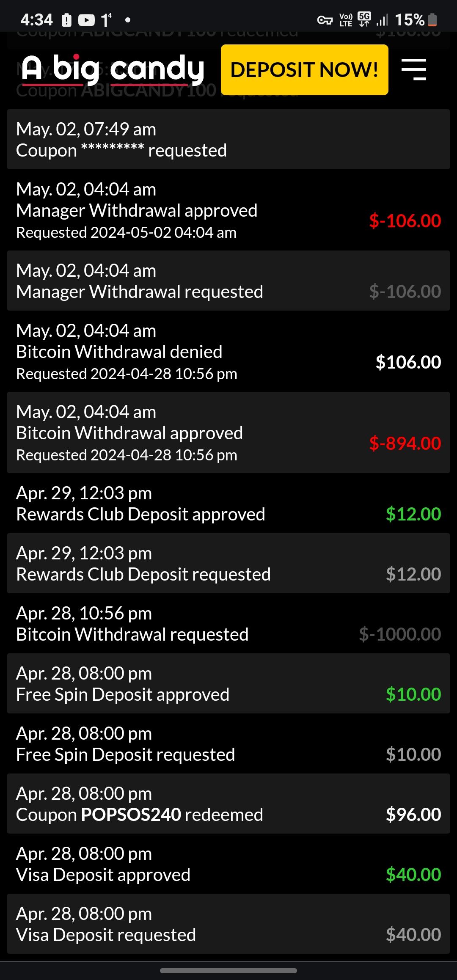Select the Manager Withdrawal requested entry
457x980 pixels.
[x=228, y=281]
